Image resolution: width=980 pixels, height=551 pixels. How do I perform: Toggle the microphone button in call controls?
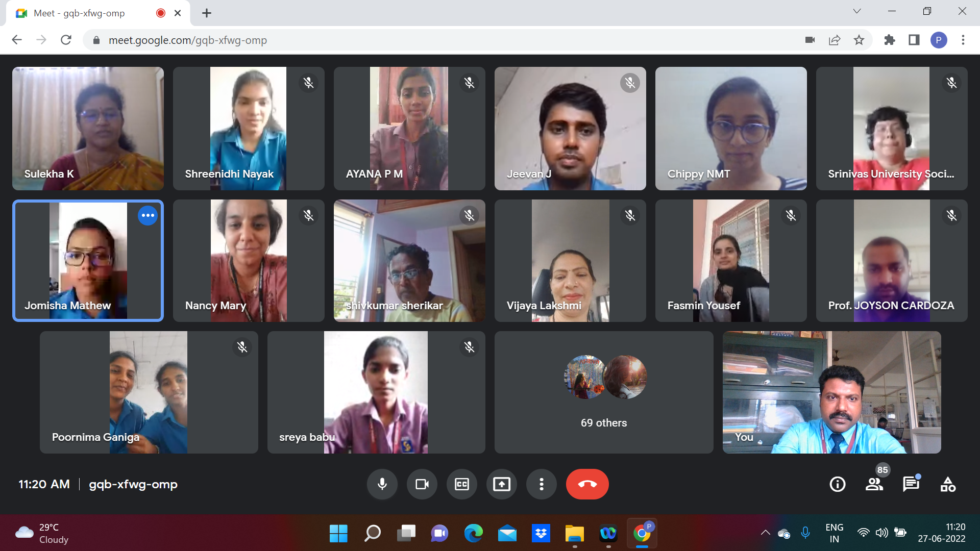pyautogui.click(x=382, y=484)
